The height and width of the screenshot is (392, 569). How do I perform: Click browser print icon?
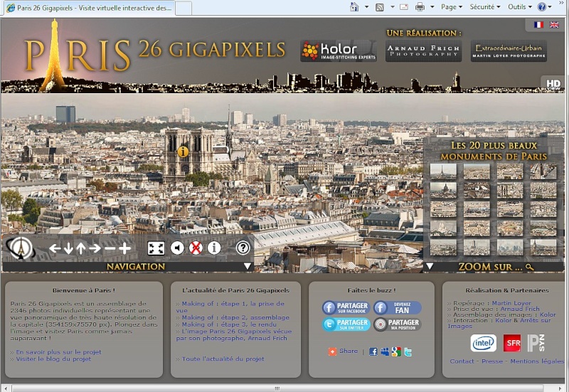(420, 7)
